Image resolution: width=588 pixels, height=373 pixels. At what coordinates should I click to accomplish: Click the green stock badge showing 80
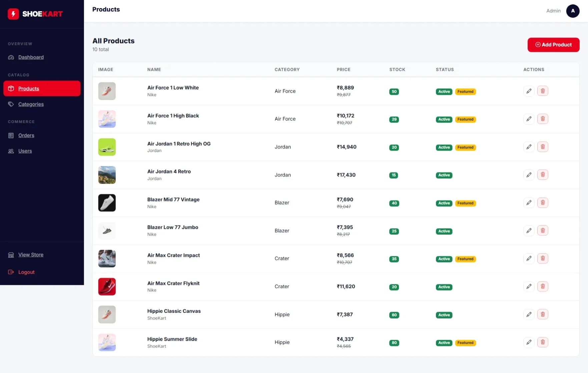pos(394,343)
